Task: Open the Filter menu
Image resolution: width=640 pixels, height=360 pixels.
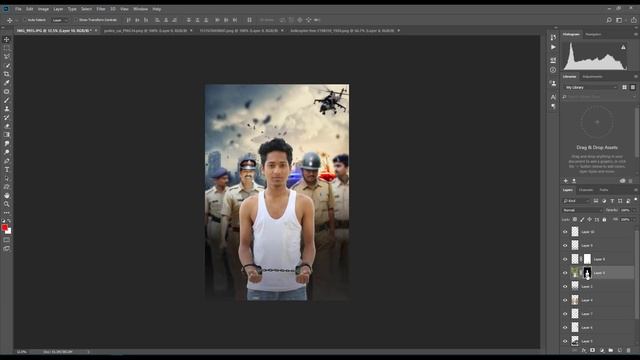Action: click(101, 9)
